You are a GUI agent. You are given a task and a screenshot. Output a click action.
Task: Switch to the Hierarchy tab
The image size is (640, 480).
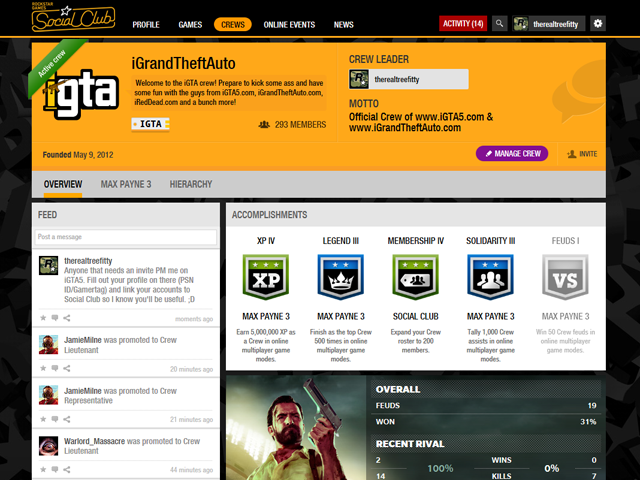point(191,184)
